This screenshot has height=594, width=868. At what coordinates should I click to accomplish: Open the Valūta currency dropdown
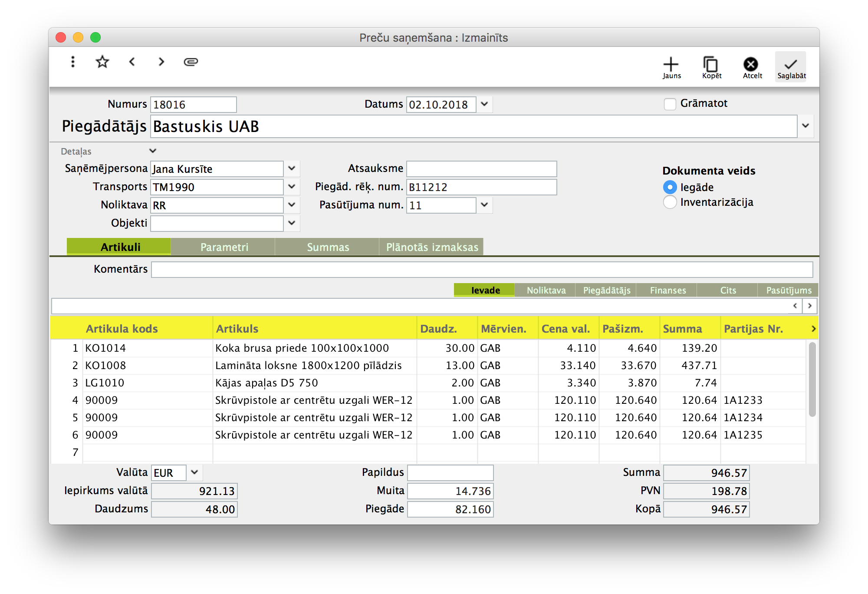194,472
